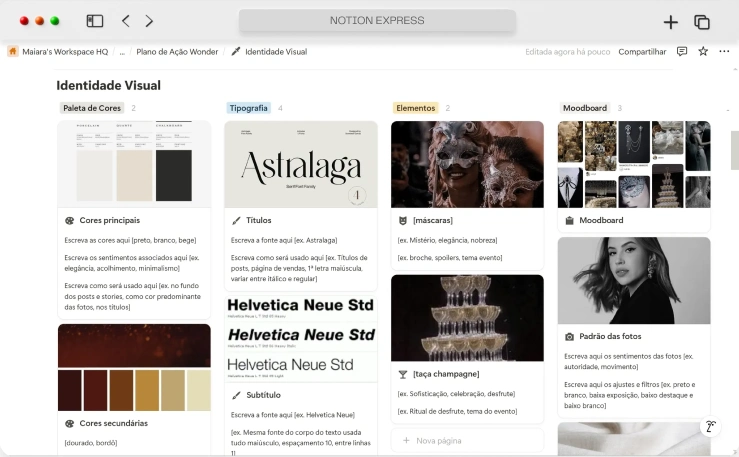Select the Paleta de Cores group label
Viewport: 739px width, 457px height.
pyautogui.click(x=92, y=108)
